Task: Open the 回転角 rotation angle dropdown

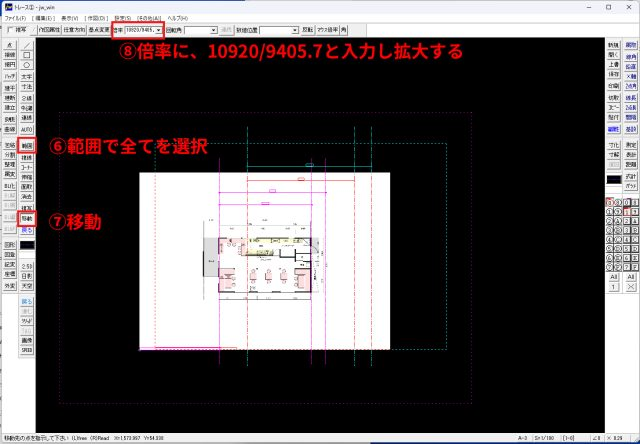Action: pos(214,31)
